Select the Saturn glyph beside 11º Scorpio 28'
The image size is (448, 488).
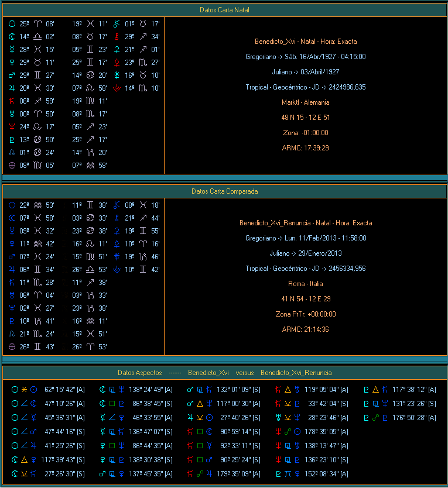tap(12, 283)
